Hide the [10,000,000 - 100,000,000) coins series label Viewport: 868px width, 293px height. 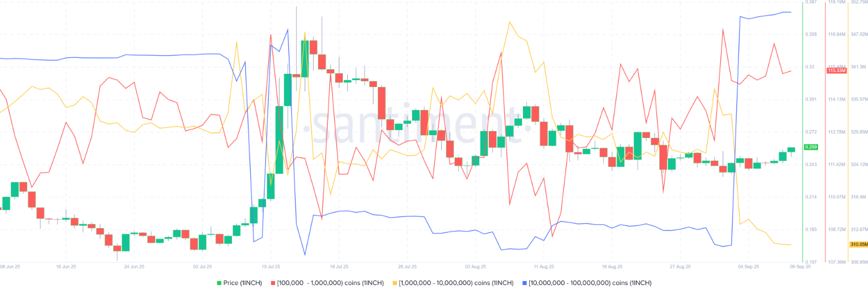click(590, 283)
